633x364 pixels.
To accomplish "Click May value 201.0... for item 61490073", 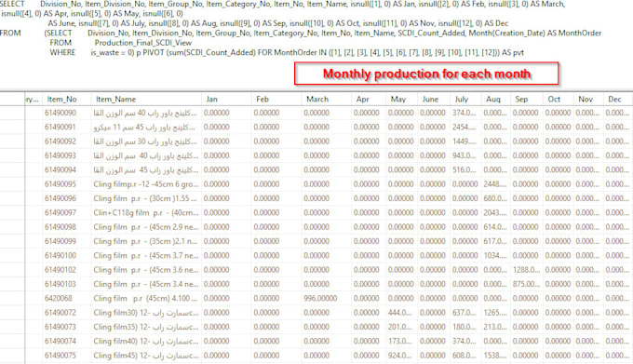I will pos(400,327).
